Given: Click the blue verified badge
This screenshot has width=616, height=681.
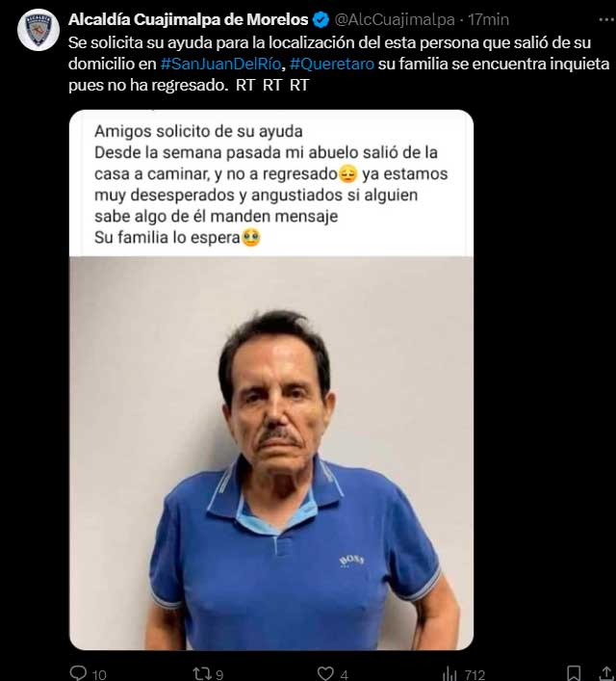Looking at the screenshot, I should click(x=321, y=20).
